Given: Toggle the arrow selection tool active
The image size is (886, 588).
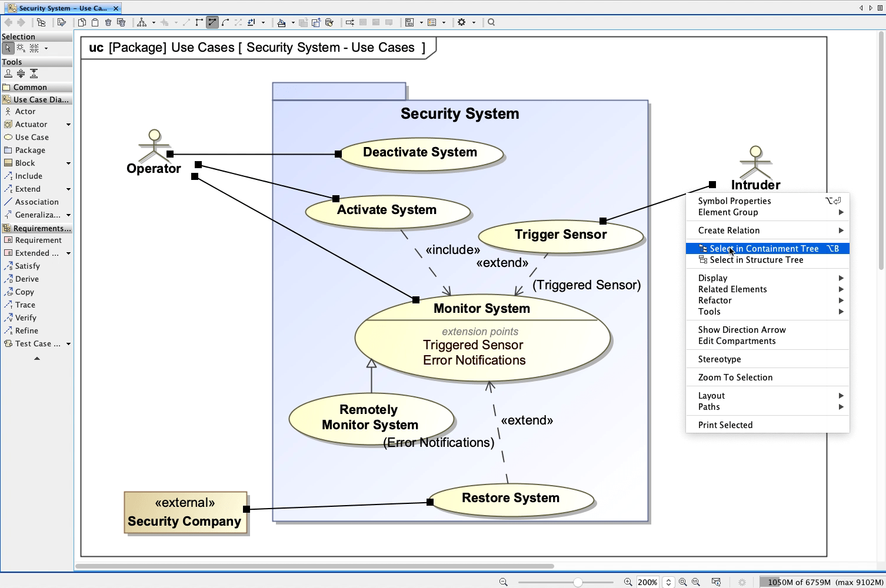Looking at the screenshot, I should pos(8,48).
